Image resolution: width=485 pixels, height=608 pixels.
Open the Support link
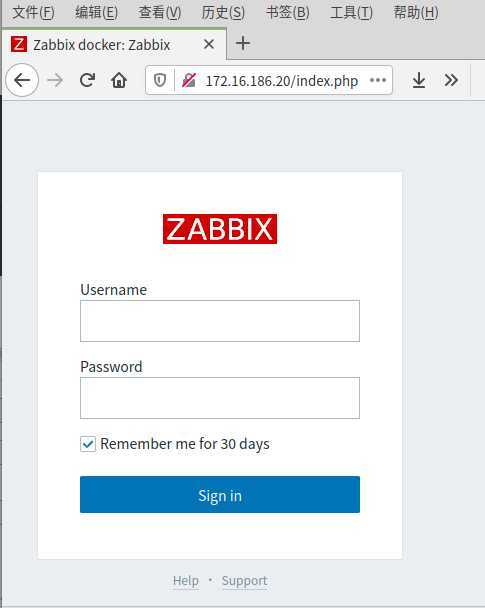pyautogui.click(x=244, y=581)
